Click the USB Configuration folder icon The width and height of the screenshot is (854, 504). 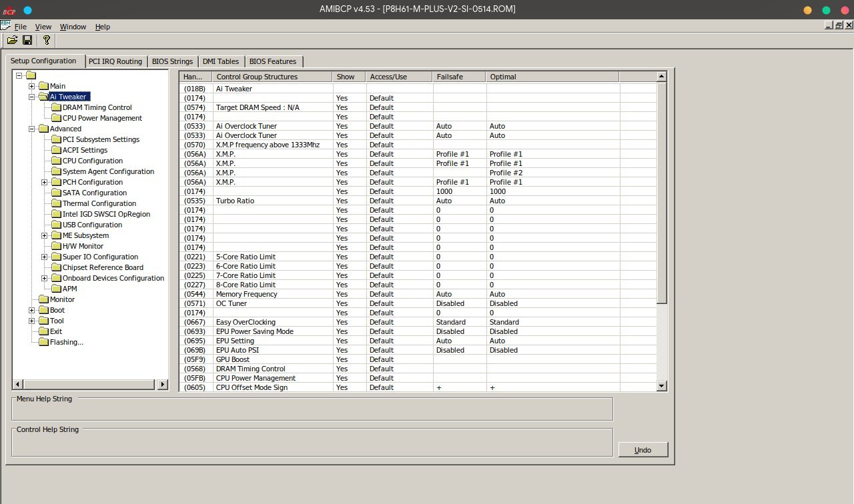pyautogui.click(x=56, y=225)
